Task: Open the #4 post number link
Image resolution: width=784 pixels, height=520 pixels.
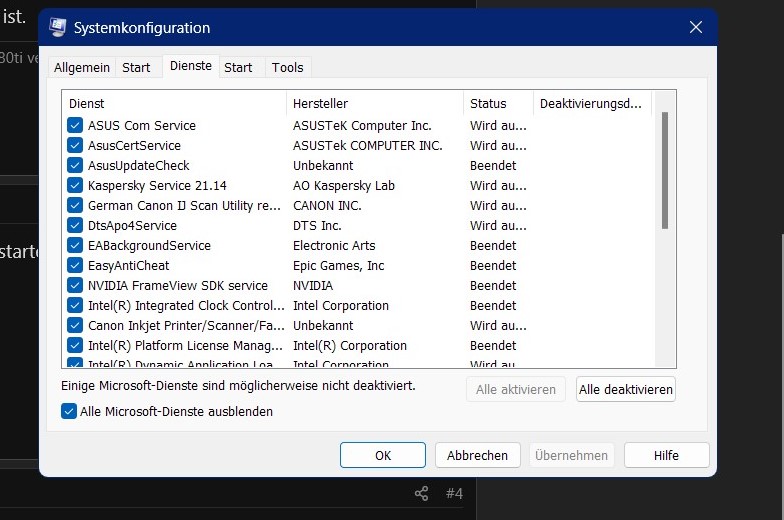Action: click(454, 494)
